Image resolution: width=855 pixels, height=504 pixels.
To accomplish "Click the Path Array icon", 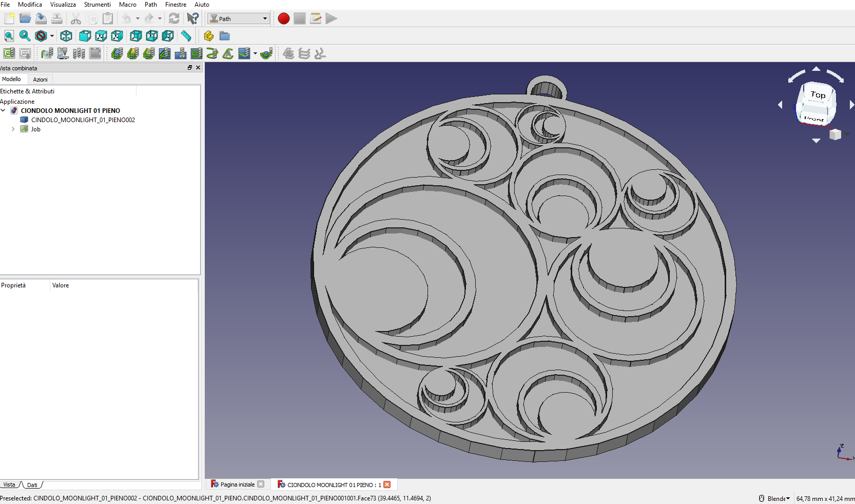I will (304, 53).
